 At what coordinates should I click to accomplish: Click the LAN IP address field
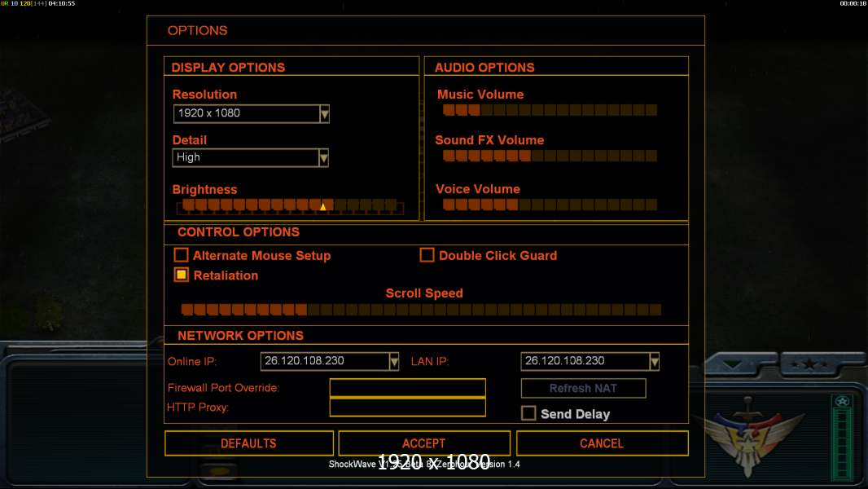click(585, 362)
